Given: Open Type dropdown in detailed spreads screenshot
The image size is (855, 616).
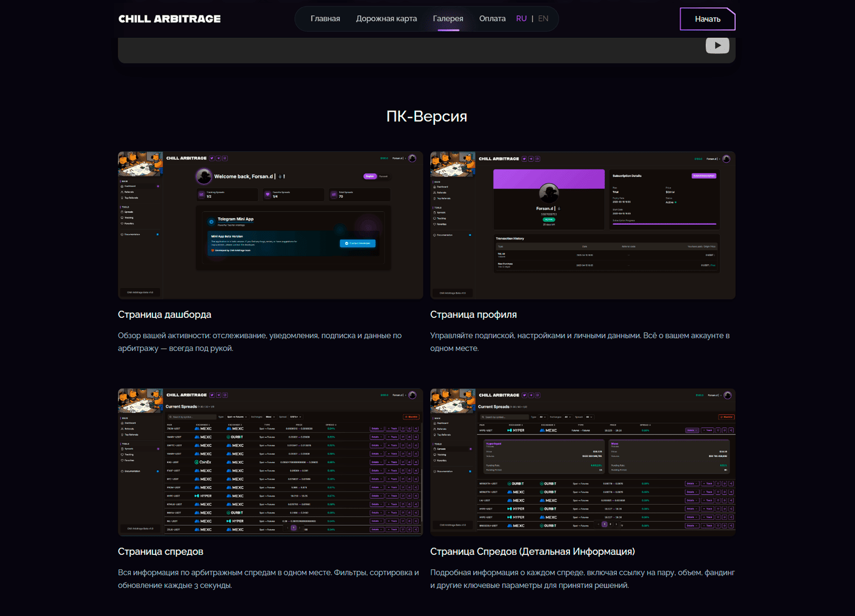Looking at the screenshot, I should [544, 417].
